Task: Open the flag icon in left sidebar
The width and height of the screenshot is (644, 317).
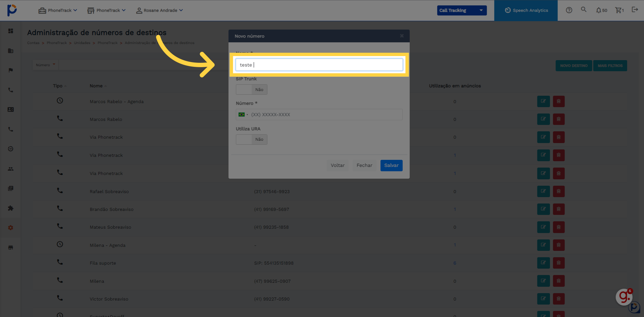Action: pyautogui.click(x=11, y=70)
